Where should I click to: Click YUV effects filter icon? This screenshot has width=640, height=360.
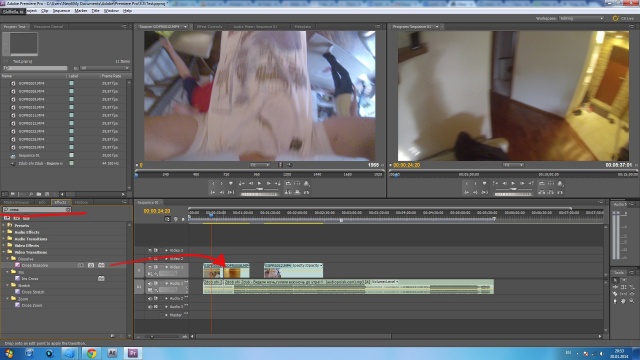(x=26, y=218)
